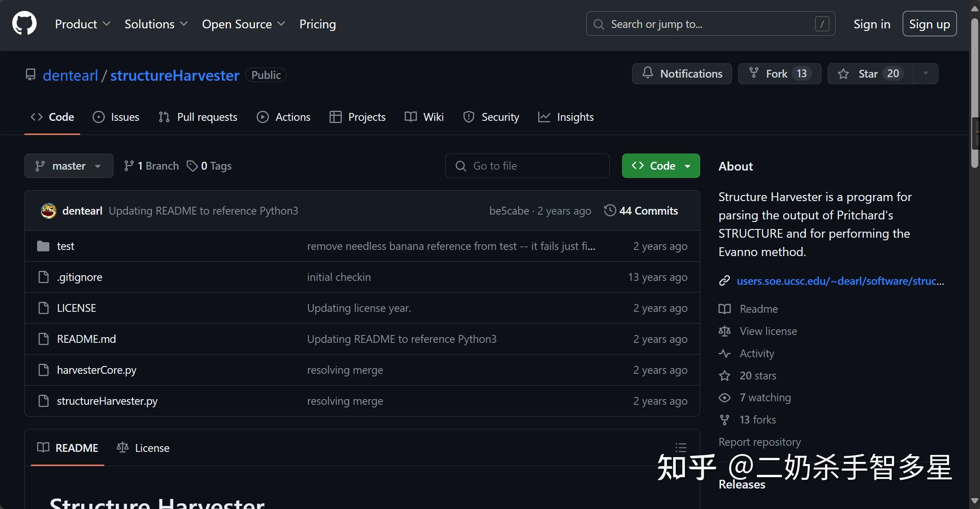Open the Insights tab
980x509 pixels.
pyautogui.click(x=566, y=117)
